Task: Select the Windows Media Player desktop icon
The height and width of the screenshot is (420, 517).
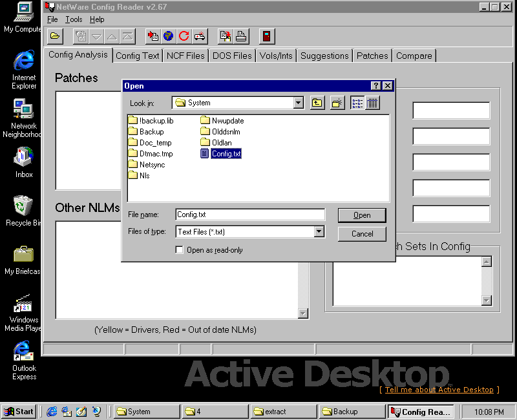Action: pyautogui.click(x=23, y=313)
